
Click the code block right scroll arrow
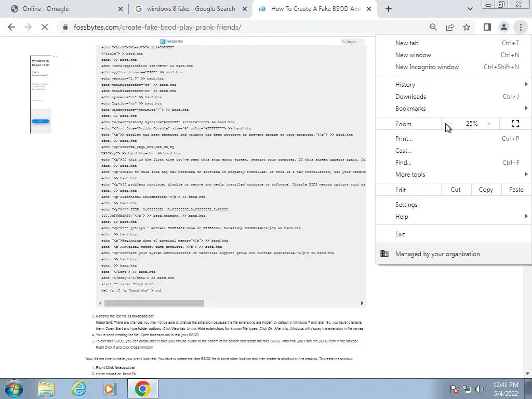[362, 303]
